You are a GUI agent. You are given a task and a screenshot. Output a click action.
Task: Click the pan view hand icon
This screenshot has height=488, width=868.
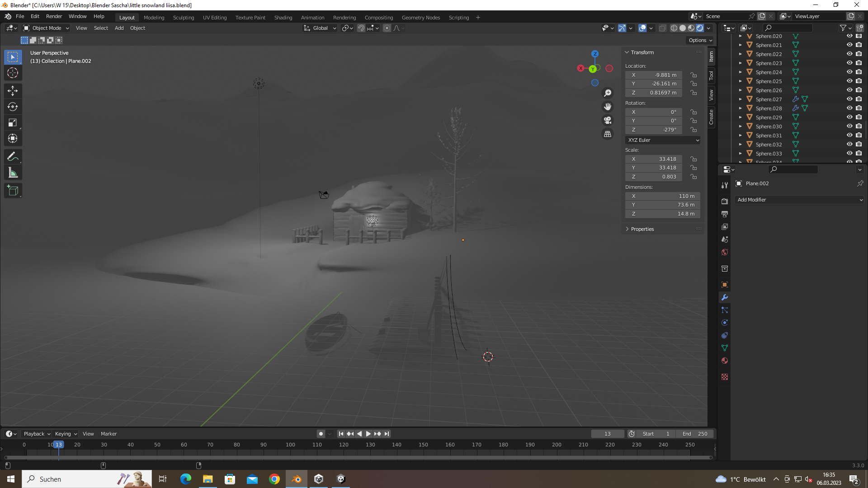[608, 107]
